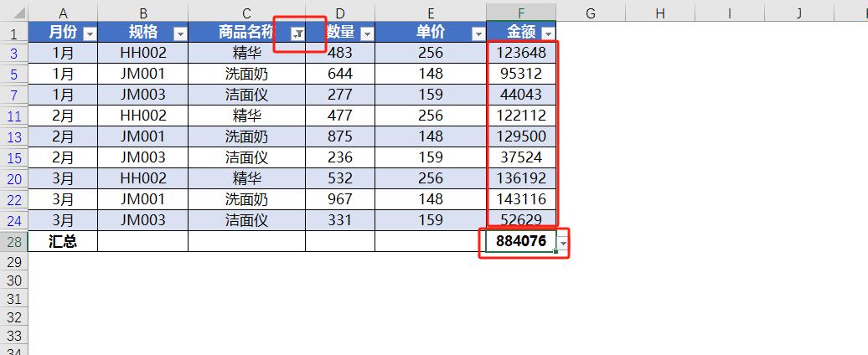The width and height of the screenshot is (868, 355).
Task: Open the 单价 filter dropdown
Action: pos(479,34)
